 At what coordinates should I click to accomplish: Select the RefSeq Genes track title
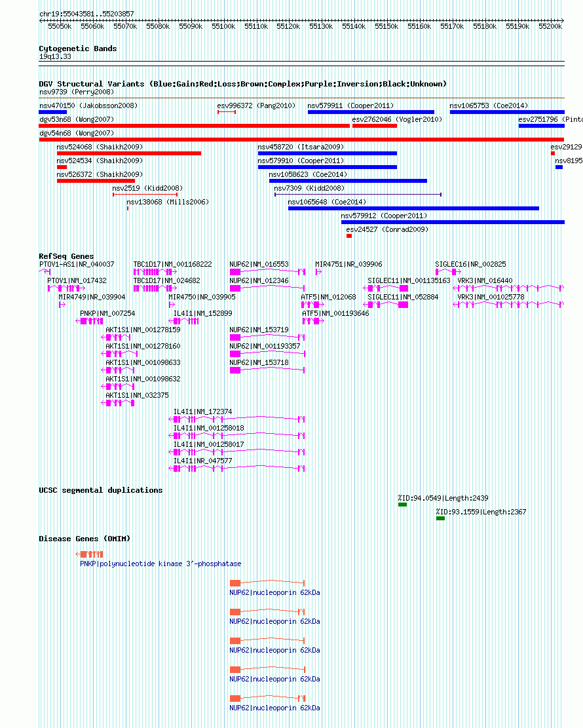tap(66, 256)
